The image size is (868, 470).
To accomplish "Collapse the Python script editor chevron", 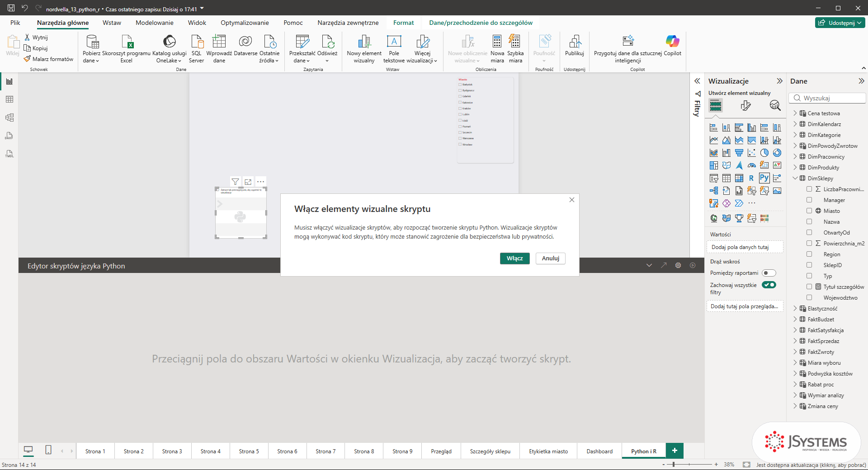I will (649, 265).
